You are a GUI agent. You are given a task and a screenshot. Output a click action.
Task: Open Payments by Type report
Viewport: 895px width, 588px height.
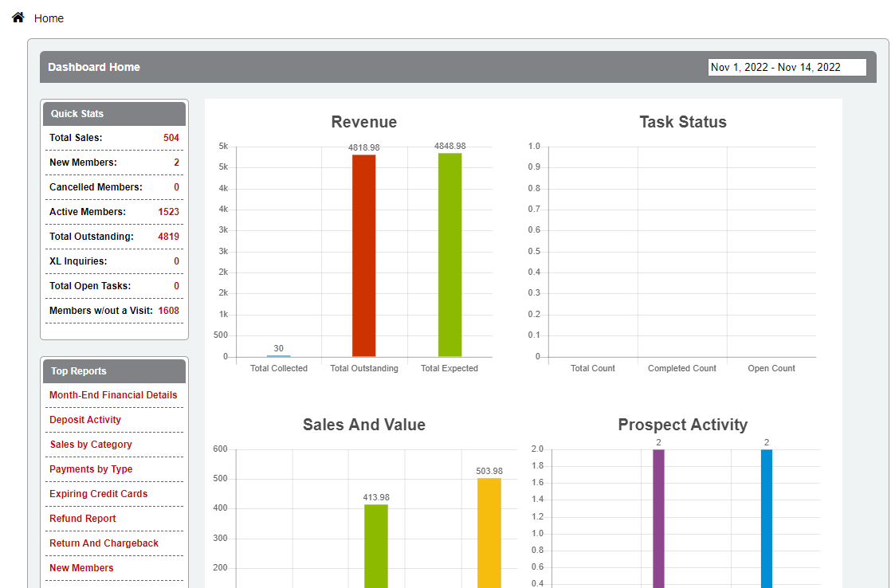pyautogui.click(x=91, y=469)
